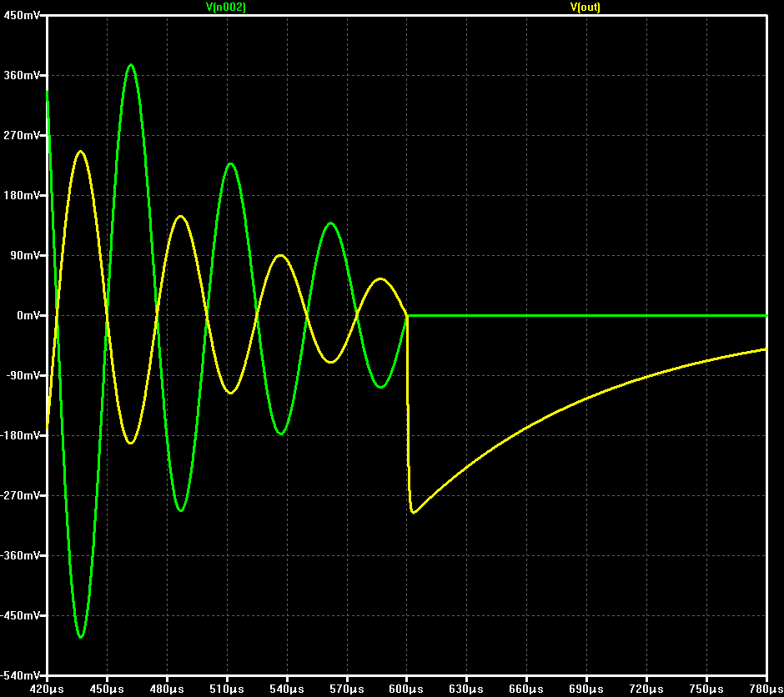
Task: Click the 600µs time axis label
Action: (x=406, y=689)
